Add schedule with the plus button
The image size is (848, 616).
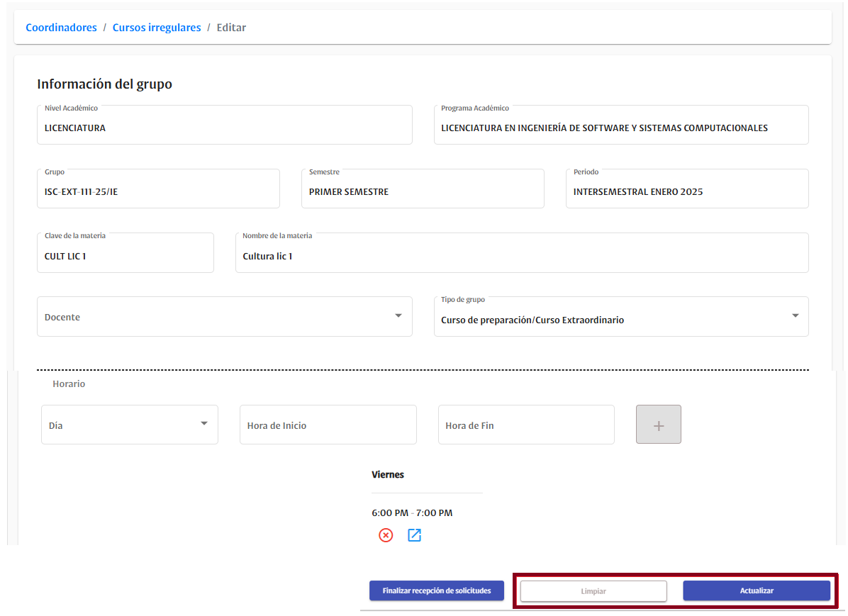coord(658,425)
